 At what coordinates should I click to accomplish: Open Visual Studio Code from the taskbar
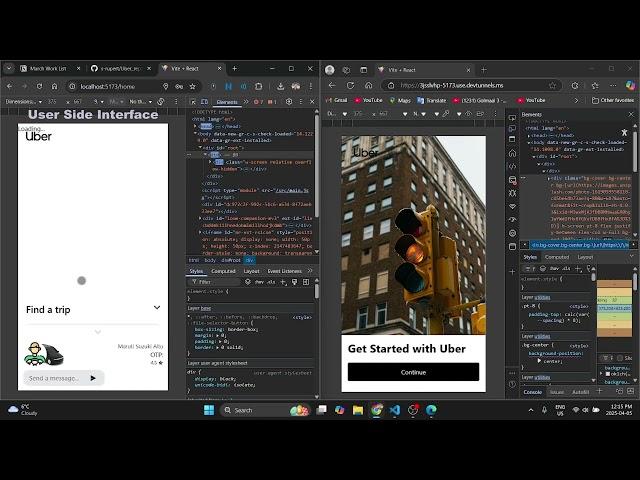tap(394, 410)
